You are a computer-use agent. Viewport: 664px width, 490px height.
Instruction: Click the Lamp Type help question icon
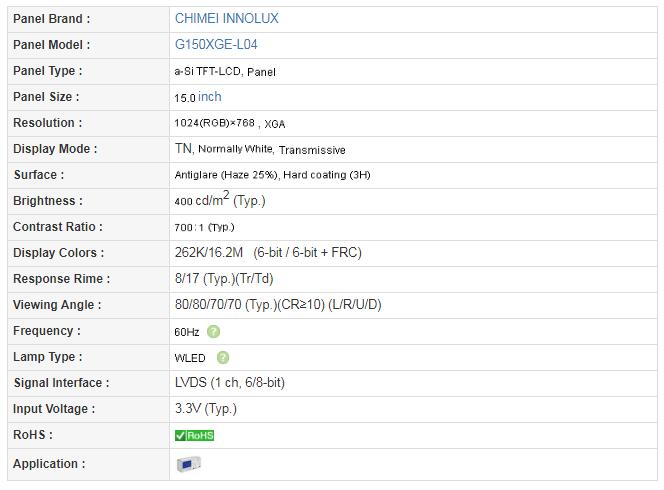(x=223, y=358)
